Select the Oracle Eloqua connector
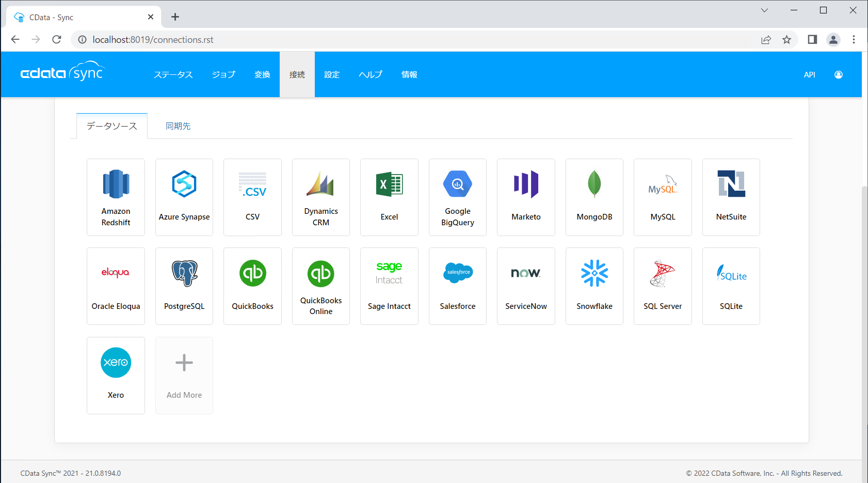 (x=116, y=286)
